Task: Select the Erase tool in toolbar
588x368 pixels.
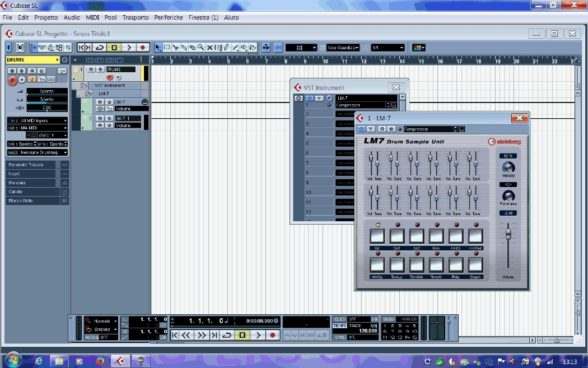Action: point(193,48)
